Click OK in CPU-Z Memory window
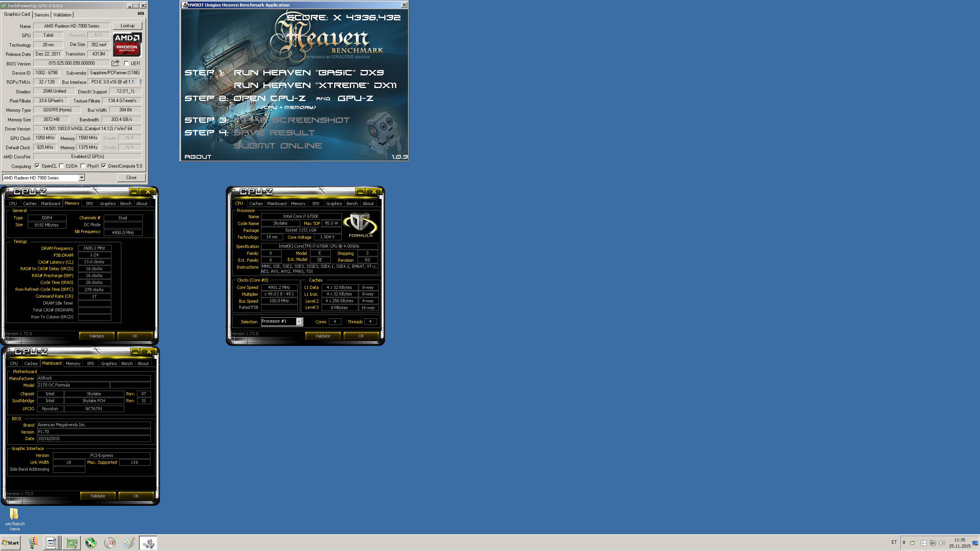This screenshot has width=980, height=551. click(135, 336)
